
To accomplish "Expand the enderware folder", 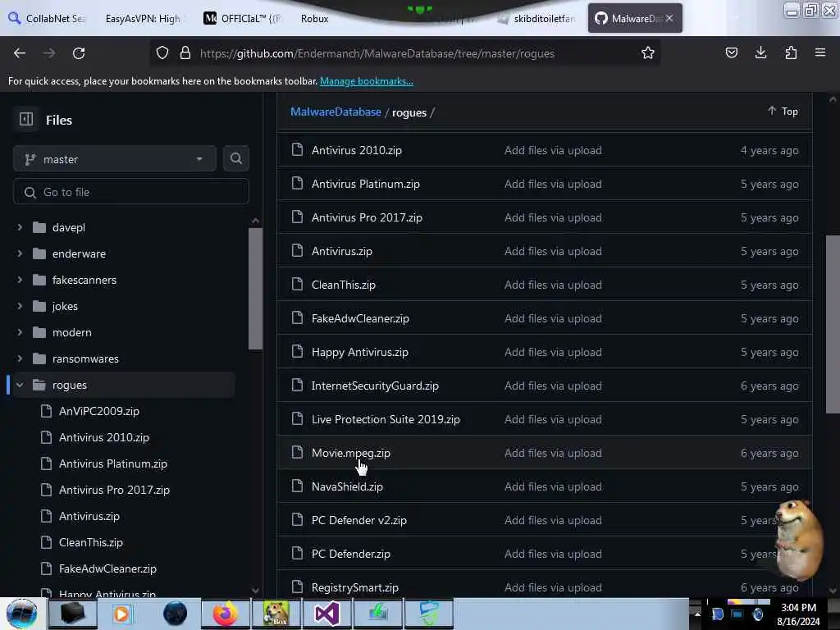I will [x=20, y=253].
